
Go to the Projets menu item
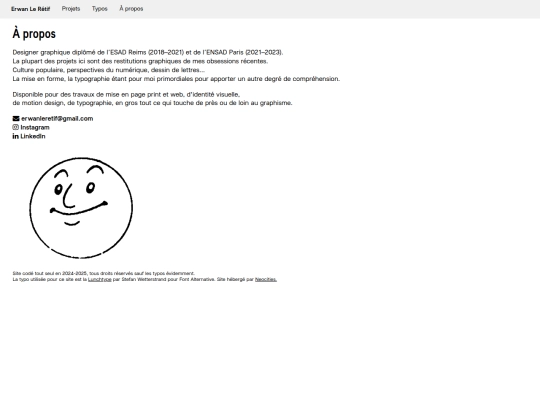click(71, 9)
